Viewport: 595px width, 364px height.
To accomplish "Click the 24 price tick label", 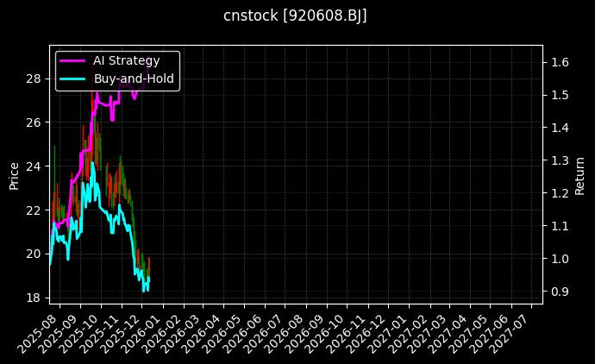I will 34,166.
